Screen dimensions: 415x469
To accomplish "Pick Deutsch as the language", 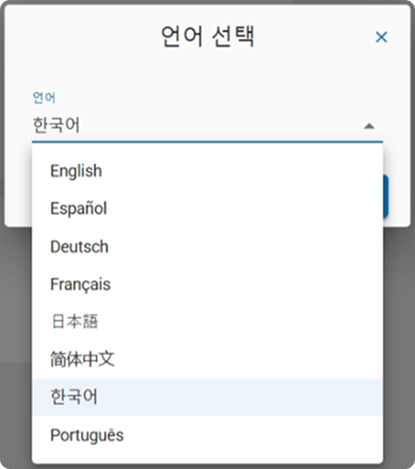I will click(207, 246).
